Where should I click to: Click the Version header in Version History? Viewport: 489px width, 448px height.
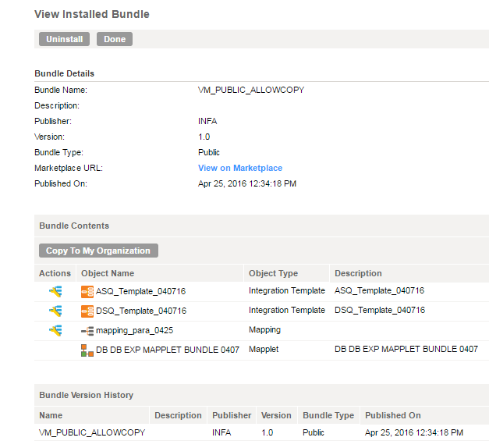277,415
